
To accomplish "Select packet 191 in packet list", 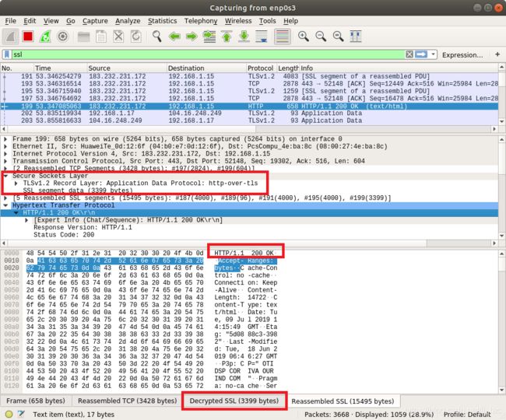I will 249,76.
